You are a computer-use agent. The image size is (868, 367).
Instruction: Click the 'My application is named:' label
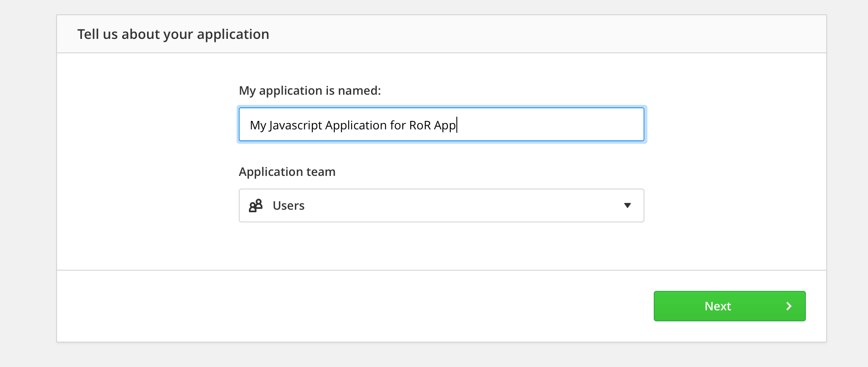(x=310, y=90)
